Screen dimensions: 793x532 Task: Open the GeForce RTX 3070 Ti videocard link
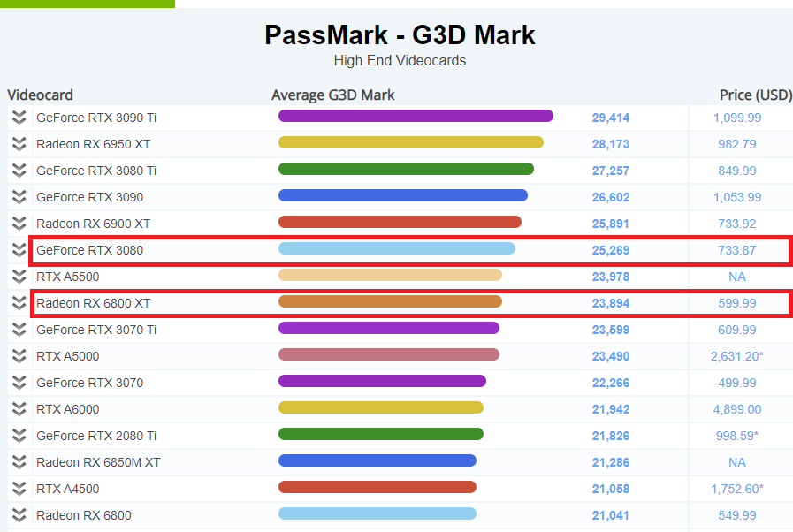(x=96, y=330)
